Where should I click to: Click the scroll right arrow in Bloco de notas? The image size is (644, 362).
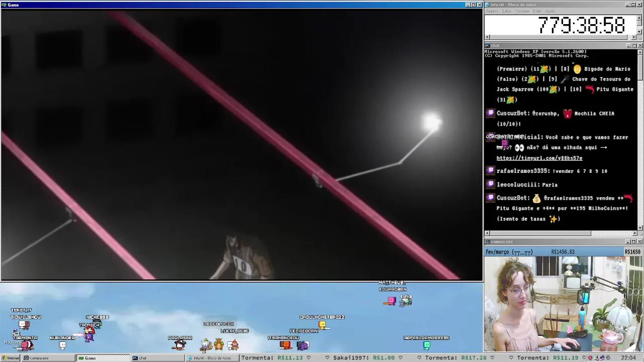click(634, 37)
